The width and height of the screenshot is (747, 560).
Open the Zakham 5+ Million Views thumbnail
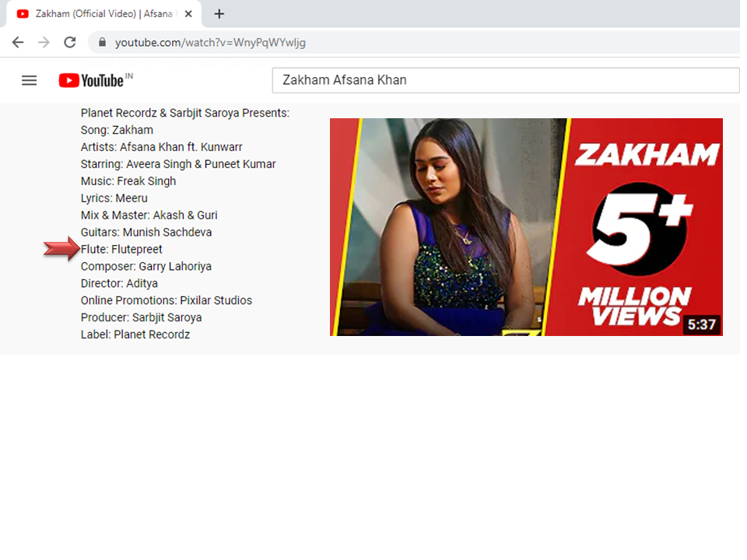coord(526,226)
